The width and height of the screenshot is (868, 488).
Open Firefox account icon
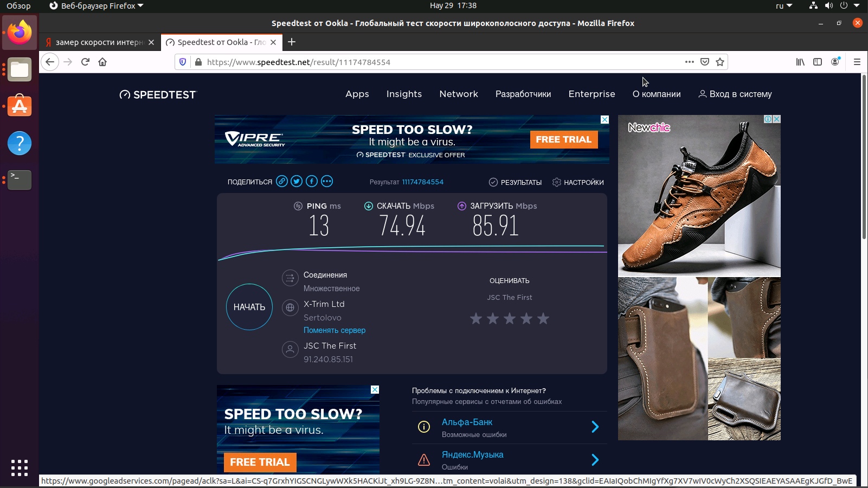[835, 62]
